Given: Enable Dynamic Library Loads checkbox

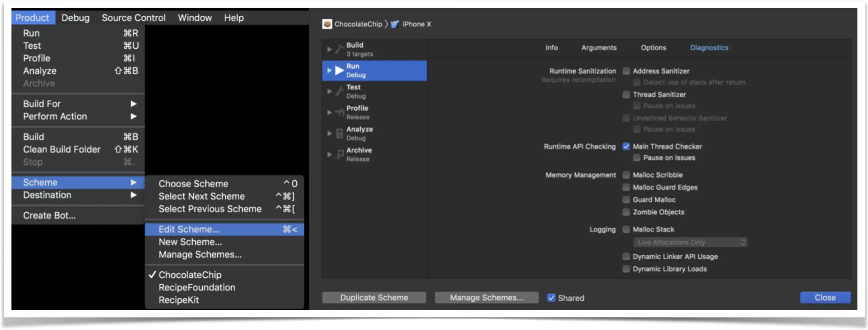Looking at the screenshot, I should tap(626, 269).
